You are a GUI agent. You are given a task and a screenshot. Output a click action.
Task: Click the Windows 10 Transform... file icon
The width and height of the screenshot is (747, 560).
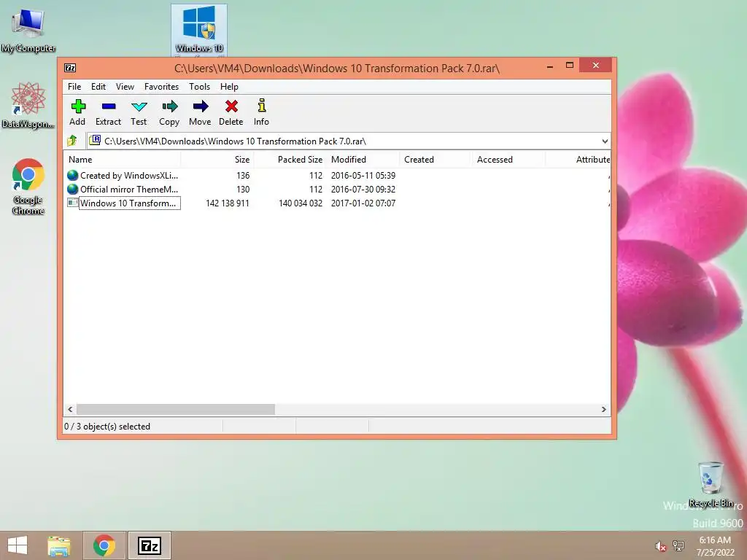[x=72, y=203]
